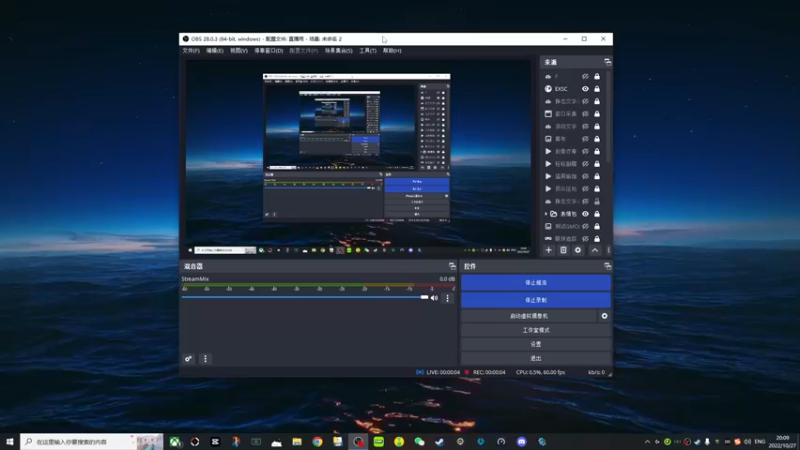Click the 窗口采集 window capture icon
Screen dimensions: 800x450
pyautogui.click(x=548, y=114)
